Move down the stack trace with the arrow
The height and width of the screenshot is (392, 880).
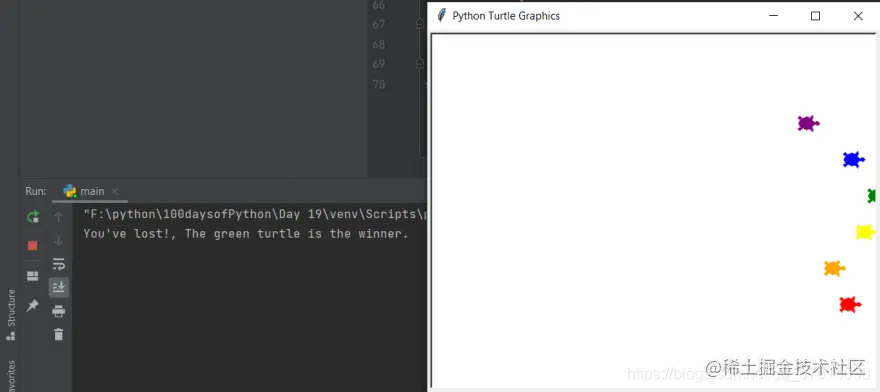[x=58, y=241]
